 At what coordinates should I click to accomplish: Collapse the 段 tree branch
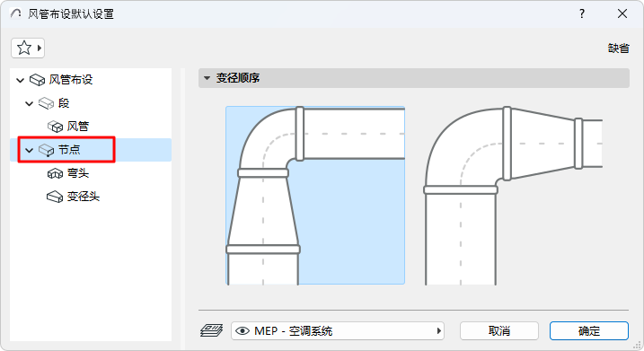pyautogui.click(x=29, y=103)
